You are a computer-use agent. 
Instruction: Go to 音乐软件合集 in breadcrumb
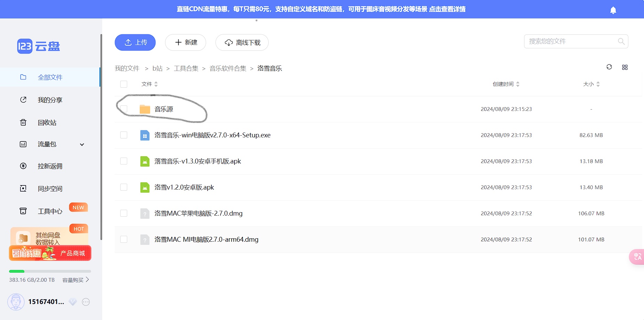[x=228, y=69]
